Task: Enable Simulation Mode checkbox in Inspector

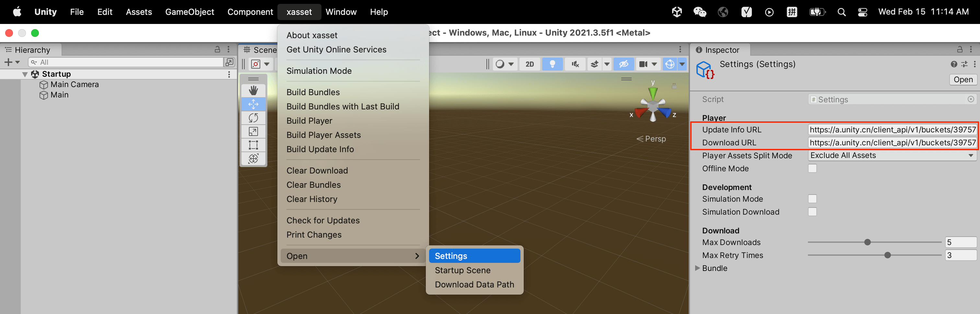Action: point(812,199)
